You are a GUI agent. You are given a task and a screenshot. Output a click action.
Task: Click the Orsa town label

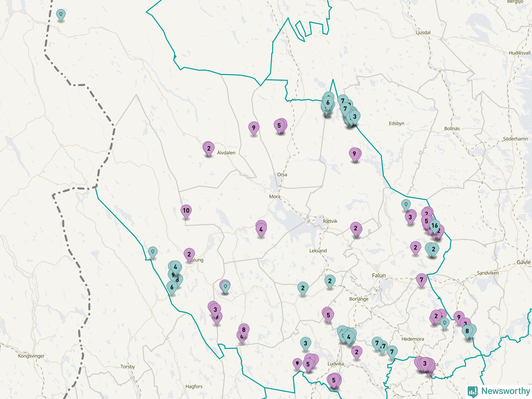click(282, 175)
